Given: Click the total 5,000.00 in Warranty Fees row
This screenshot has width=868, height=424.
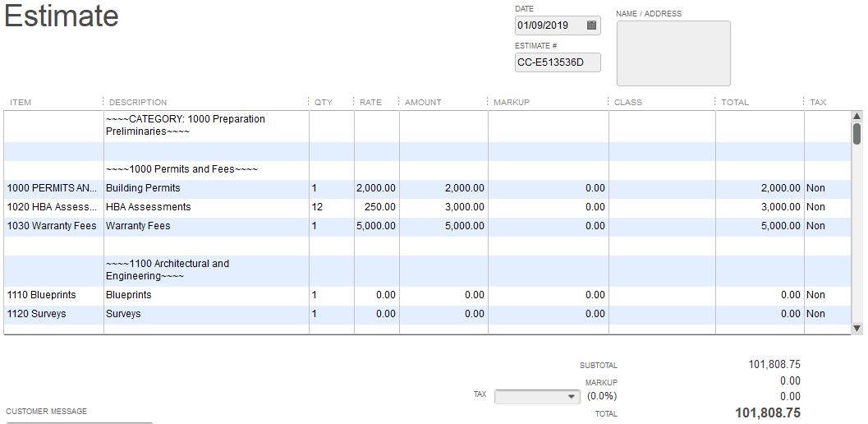Looking at the screenshot, I should pyautogui.click(x=760, y=226).
